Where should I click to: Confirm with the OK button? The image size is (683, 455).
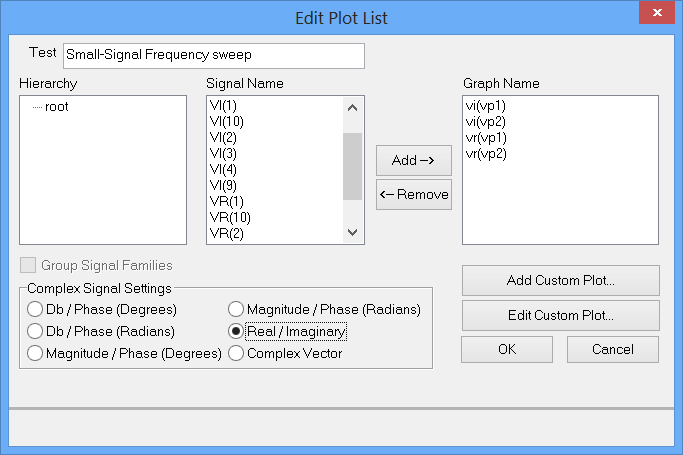coord(507,350)
